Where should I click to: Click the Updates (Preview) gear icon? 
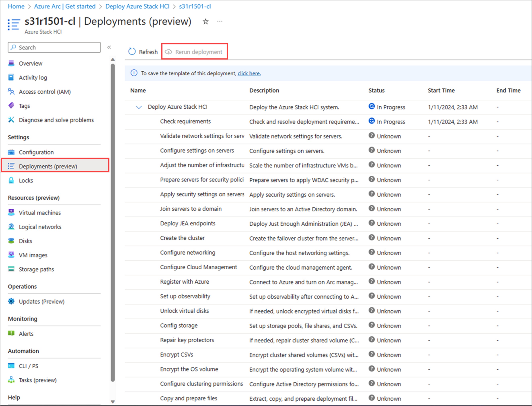pos(11,301)
